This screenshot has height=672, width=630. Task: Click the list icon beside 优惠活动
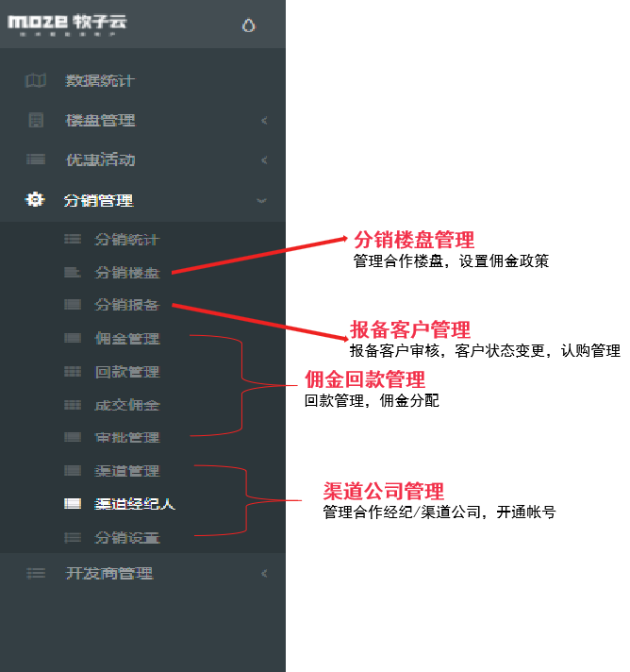point(36,160)
